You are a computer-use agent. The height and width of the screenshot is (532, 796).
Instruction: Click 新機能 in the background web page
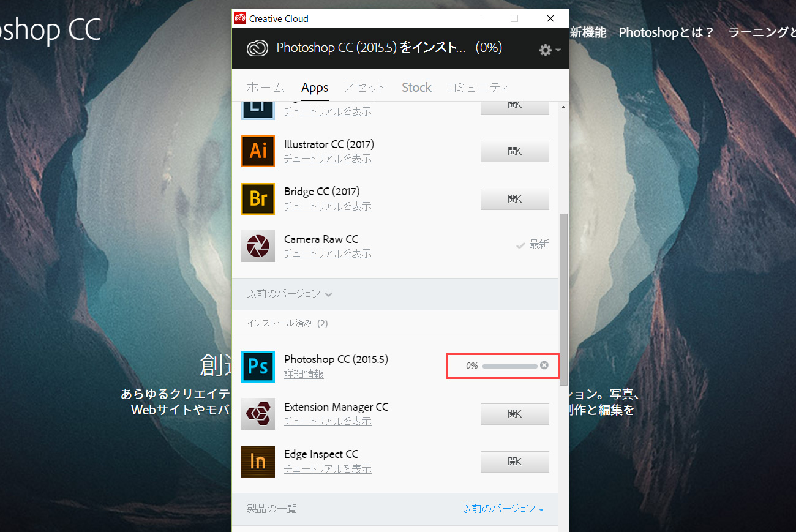coord(588,32)
